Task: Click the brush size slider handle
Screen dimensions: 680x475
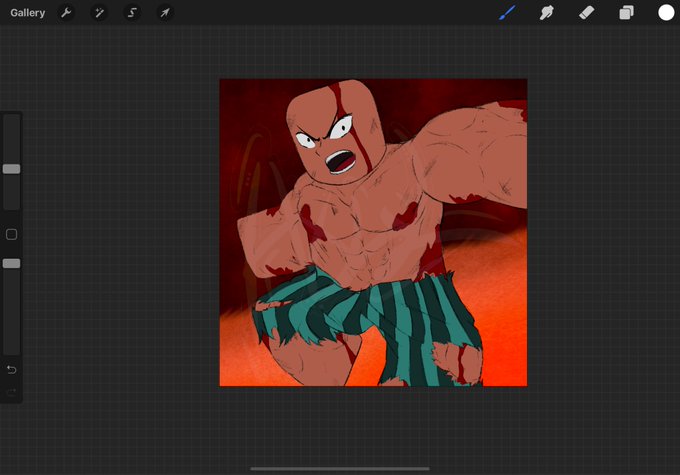Action: point(11,169)
